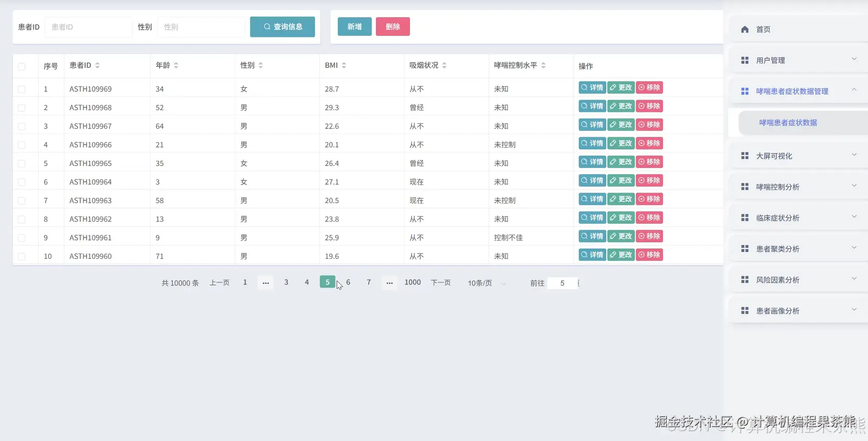
Task: Click the home icon beside 首页
Action: point(745,29)
